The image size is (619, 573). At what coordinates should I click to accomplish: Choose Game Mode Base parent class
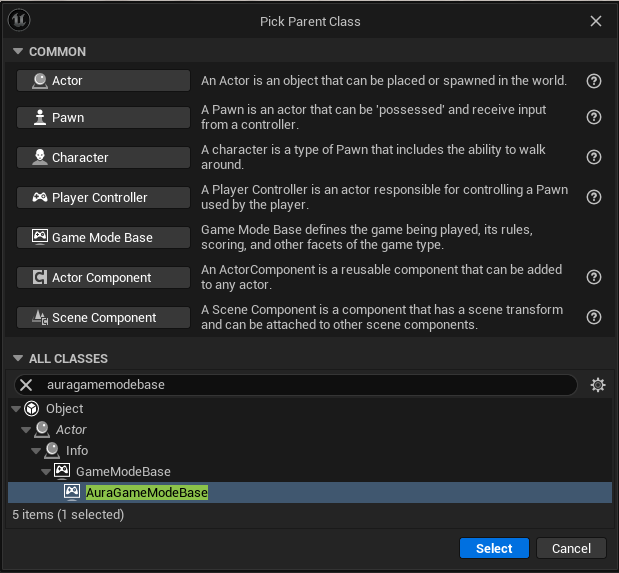point(103,237)
